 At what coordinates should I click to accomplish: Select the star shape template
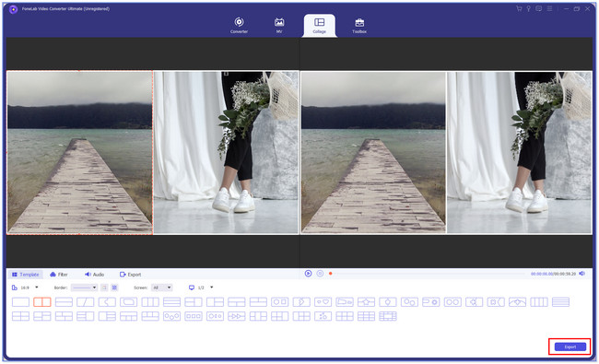click(366, 302)
